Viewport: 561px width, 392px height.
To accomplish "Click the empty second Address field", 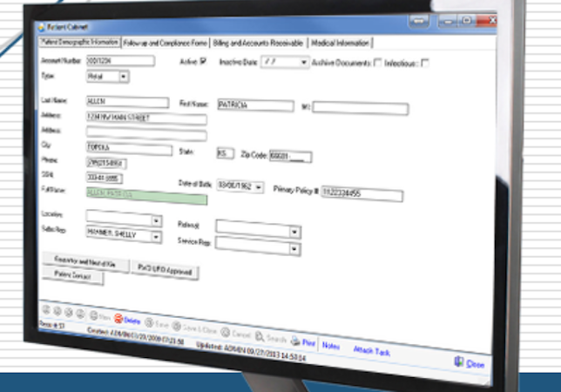I will point(146,133).
